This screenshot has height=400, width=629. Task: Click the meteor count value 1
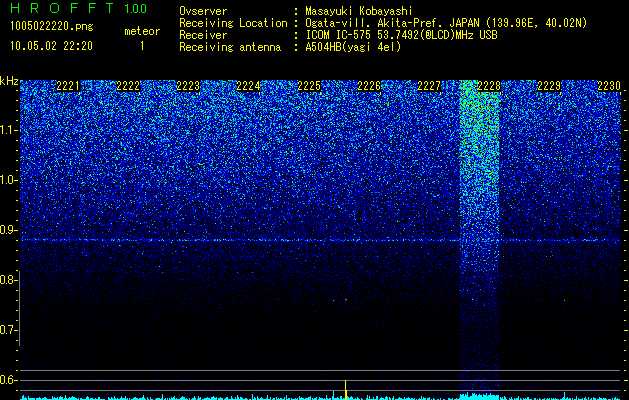coord(142,46)
